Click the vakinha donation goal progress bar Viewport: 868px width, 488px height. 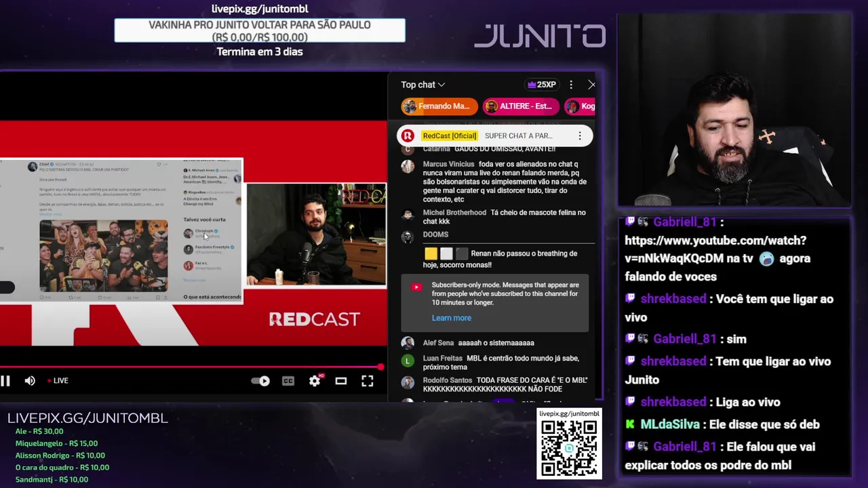(260, 30)
